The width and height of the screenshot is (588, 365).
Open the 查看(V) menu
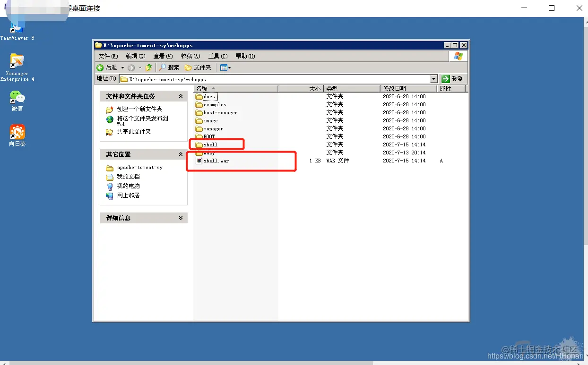[163, 56]
